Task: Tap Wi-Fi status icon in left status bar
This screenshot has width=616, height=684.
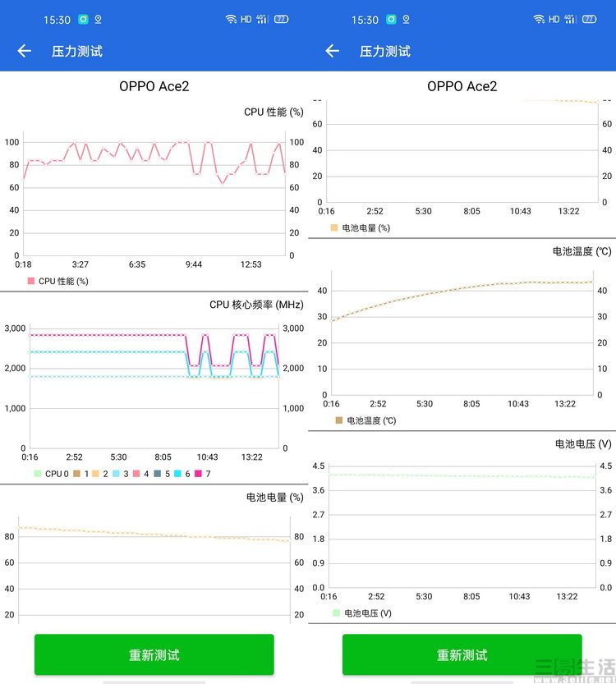Action: click(231, 19)
